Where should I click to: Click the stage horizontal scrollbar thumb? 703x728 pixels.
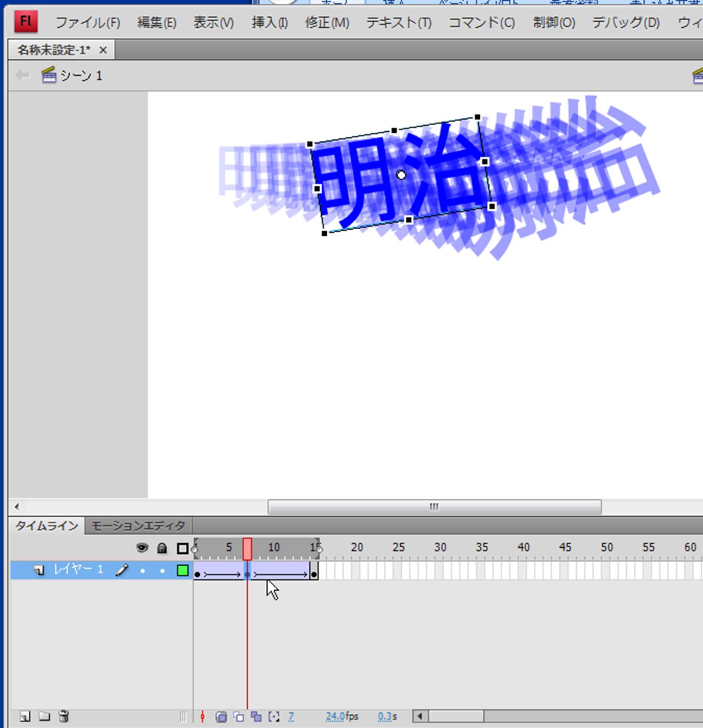pyautogui.click(x=434, y=507)
